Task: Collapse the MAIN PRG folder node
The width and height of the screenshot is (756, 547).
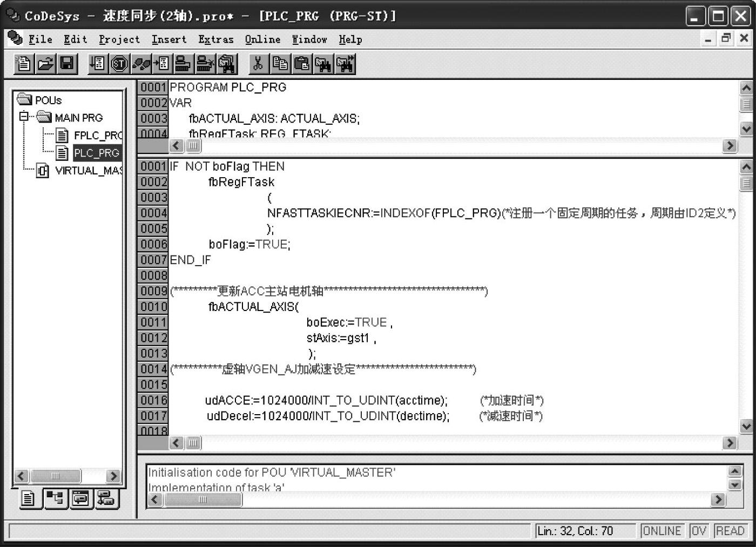Action: coord(24,116)
